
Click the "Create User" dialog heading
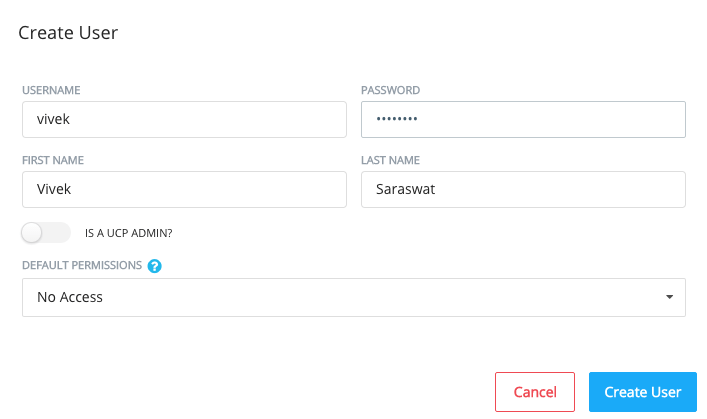point(68,33)
